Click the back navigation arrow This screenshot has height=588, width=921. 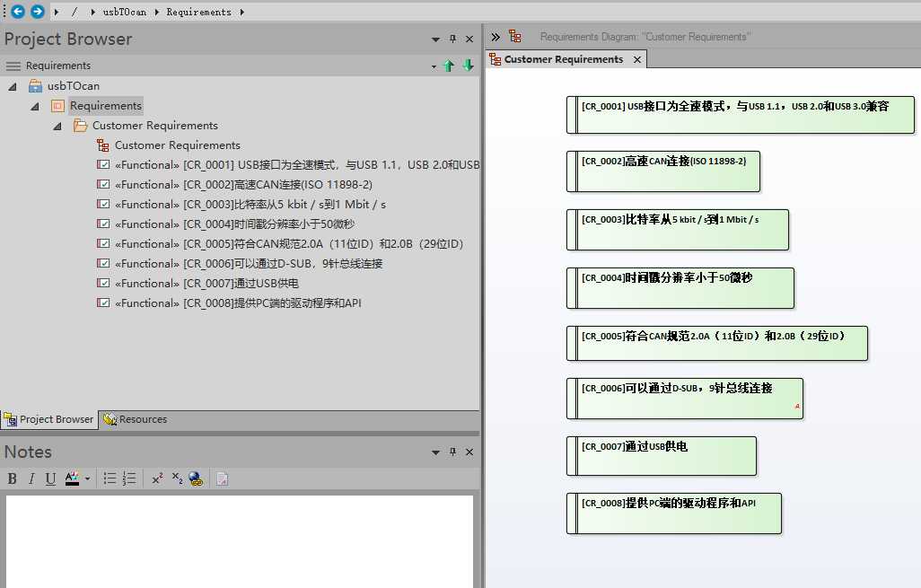[18, 11]
